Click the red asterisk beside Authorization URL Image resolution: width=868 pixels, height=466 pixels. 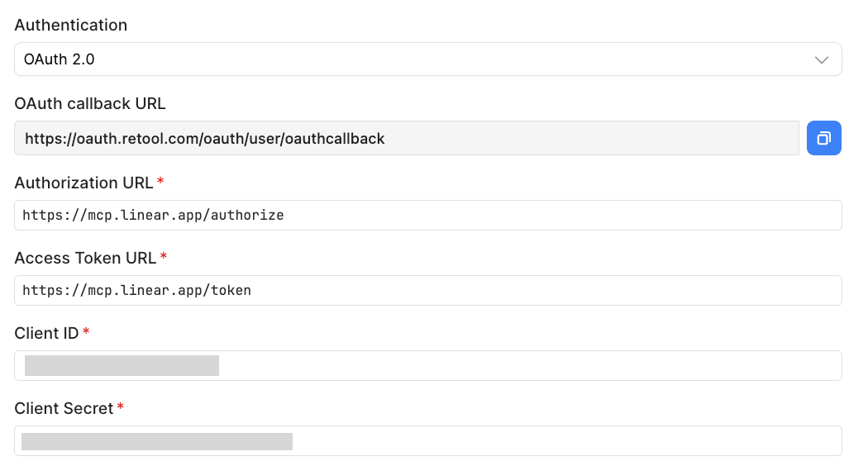click(160, 183)
